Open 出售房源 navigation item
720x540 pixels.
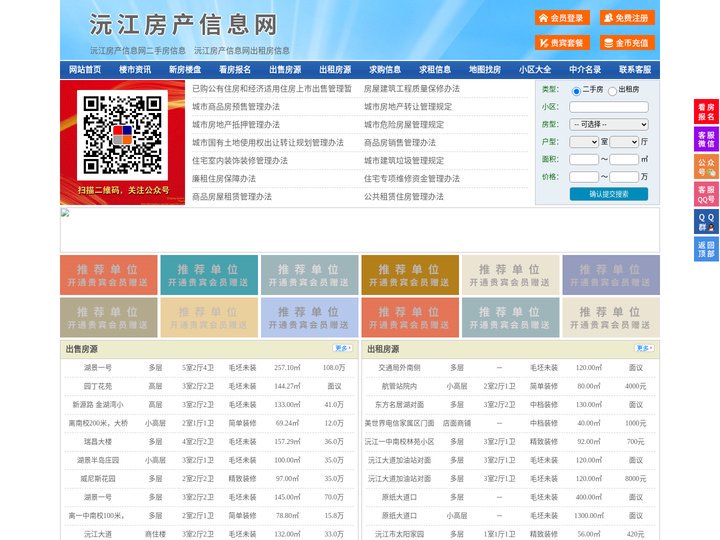[x=285, y=70]
